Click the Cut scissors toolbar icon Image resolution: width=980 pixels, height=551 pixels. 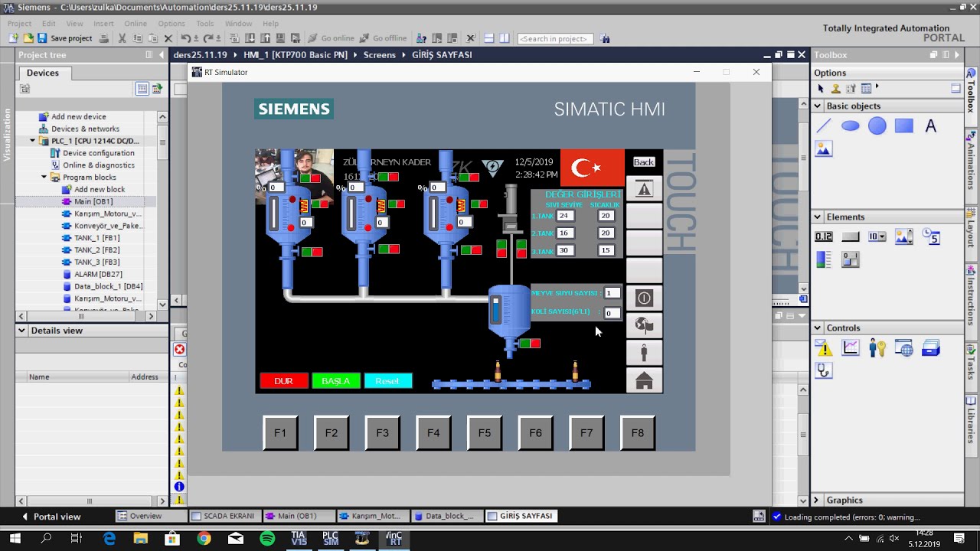122,38
